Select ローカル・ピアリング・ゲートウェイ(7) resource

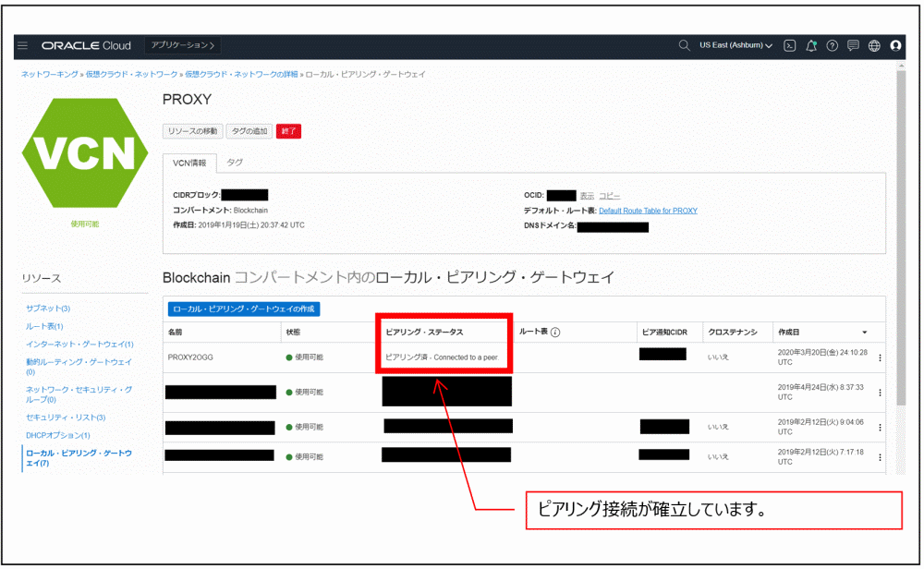pyautogui.click(x=79, y=457)
